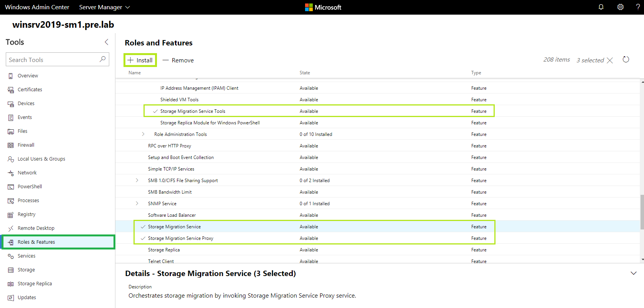
Task: Click the Services tool icon
Action: tap(11, 256)
